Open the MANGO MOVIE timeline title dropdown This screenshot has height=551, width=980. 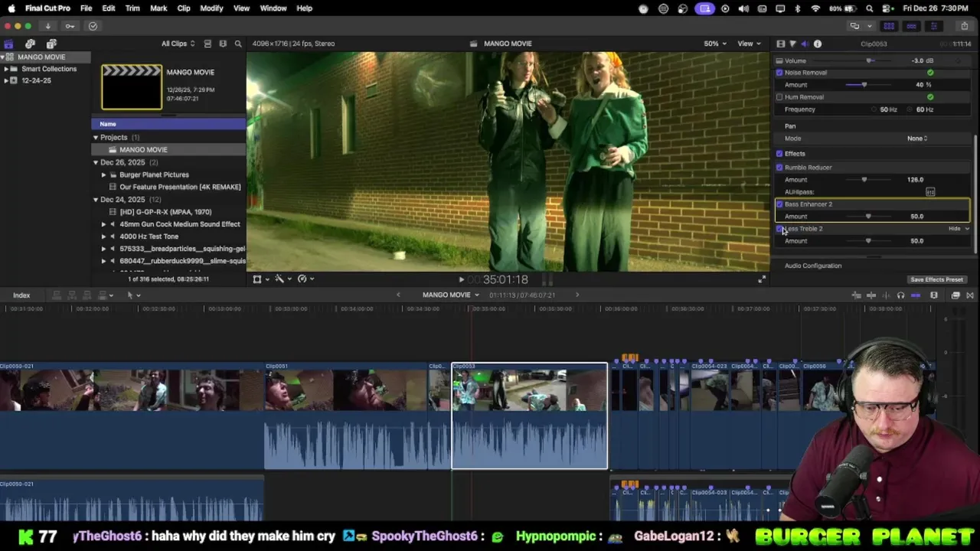451,295
